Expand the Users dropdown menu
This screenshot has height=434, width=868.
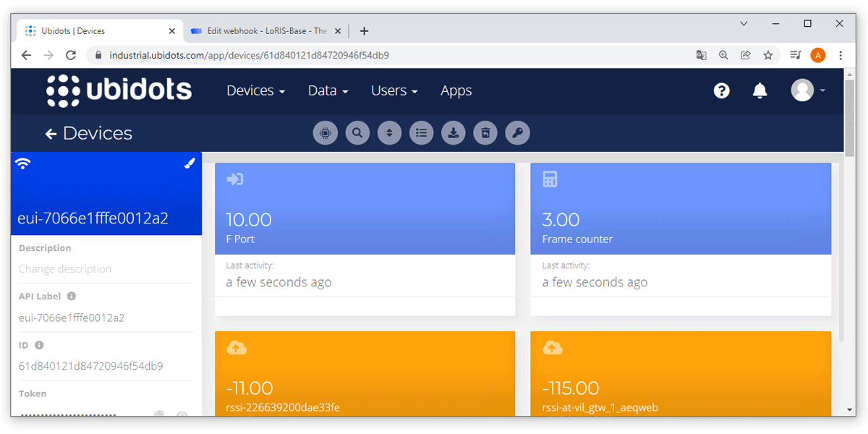coord(394,90)
